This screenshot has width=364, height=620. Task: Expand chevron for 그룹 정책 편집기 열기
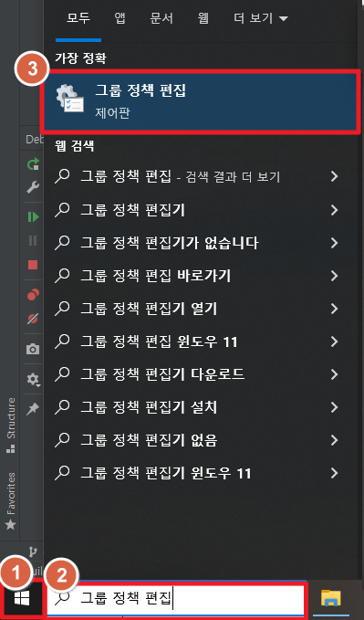tap(335, 308)
